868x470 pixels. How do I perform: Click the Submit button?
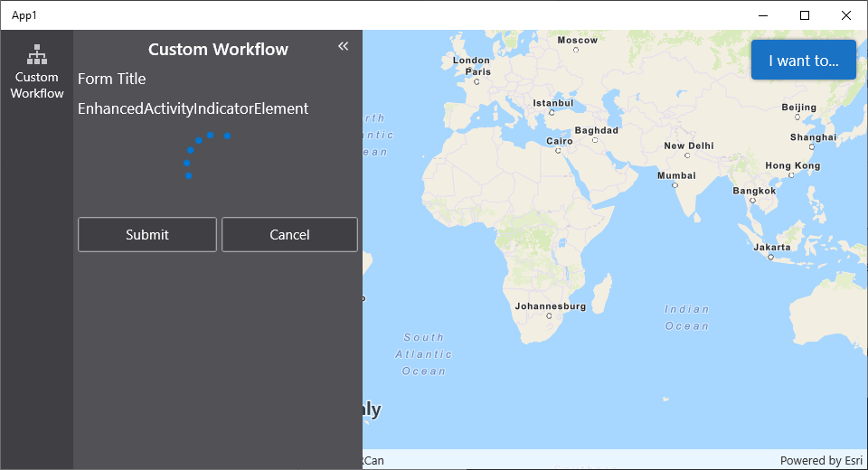[x=146, y=235]
